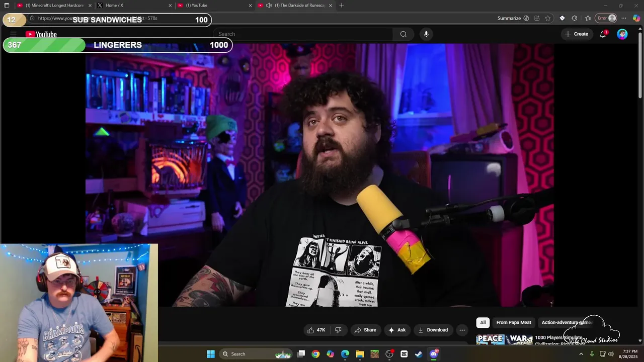The image size is (644, 362).
Task: Click the Ask button
Action: pos(397,330)
